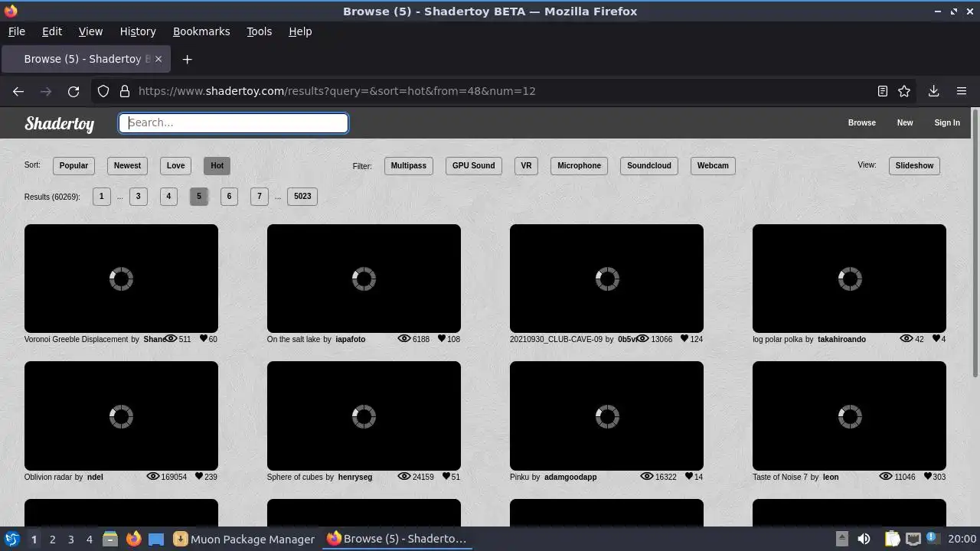The height and width of the screenshot is (551, 980).
Task: Click the Shadertoy logo
Action: point(60,123)
